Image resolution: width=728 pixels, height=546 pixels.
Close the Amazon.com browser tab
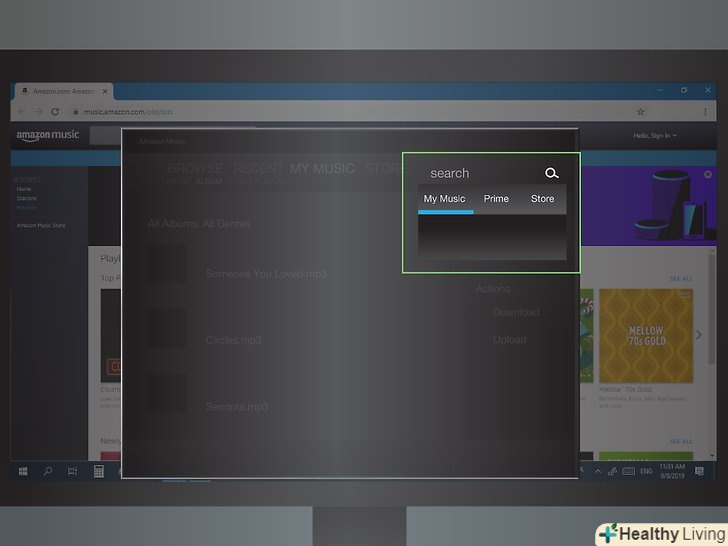105,91
